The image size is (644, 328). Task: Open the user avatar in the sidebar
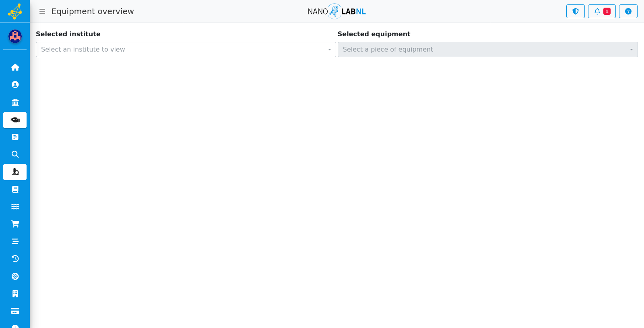[x=15, y=36]
